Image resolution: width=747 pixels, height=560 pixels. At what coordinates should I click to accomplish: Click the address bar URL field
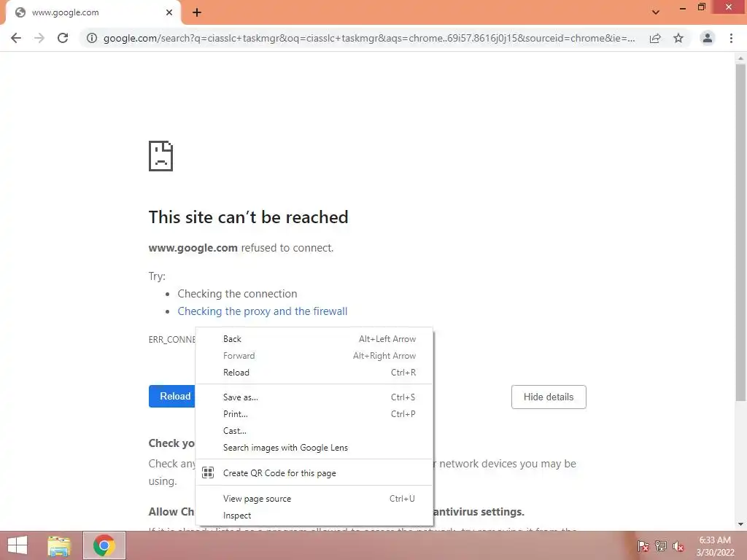point(368,38)
